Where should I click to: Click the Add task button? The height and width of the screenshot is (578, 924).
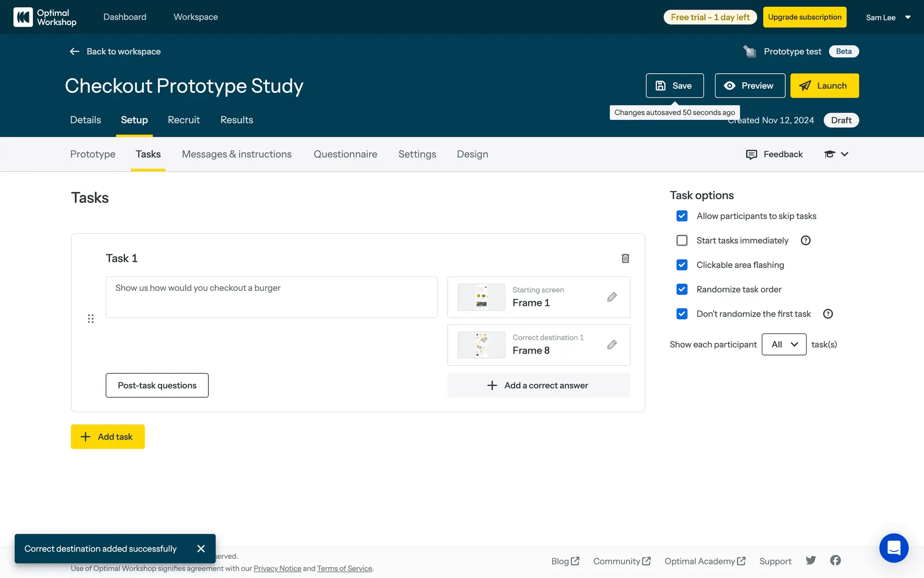point(108,436)
